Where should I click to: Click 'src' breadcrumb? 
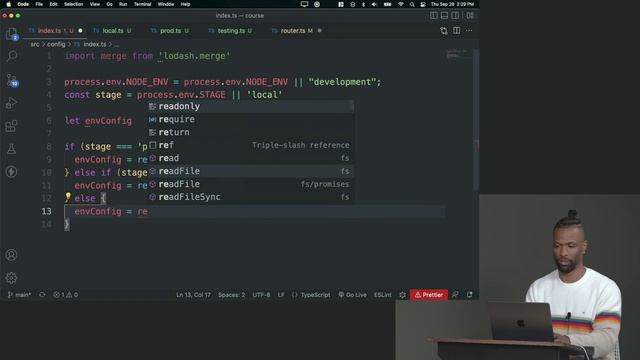pyautogui.click(x=35, y=44)
